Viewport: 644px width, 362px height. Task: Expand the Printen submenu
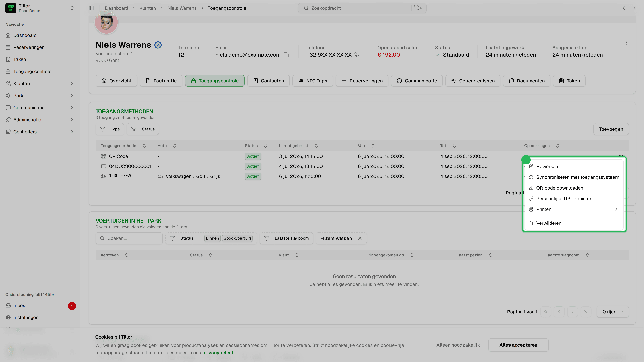[574, 209]
